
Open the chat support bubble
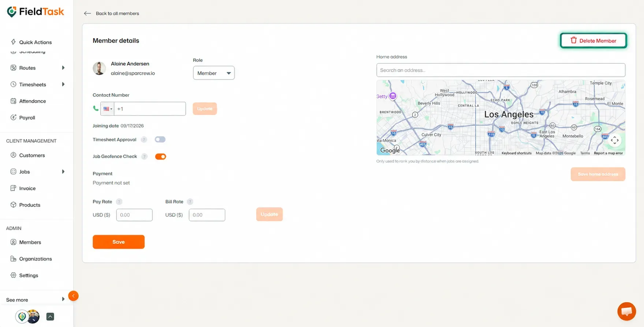tap(626, 311)
